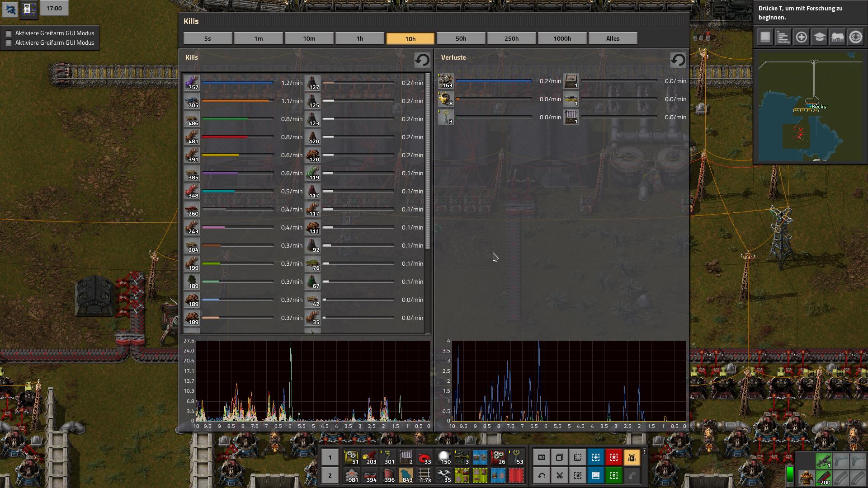The width and height of the screenshot is (868, 488).
Task: Select the 250h time range button
Action: tap(511, 38)
